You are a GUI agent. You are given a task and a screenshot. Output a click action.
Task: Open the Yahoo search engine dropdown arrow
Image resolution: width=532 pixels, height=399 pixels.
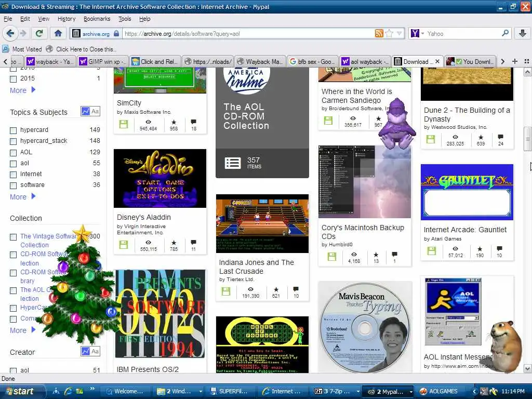tap(423, 34)
